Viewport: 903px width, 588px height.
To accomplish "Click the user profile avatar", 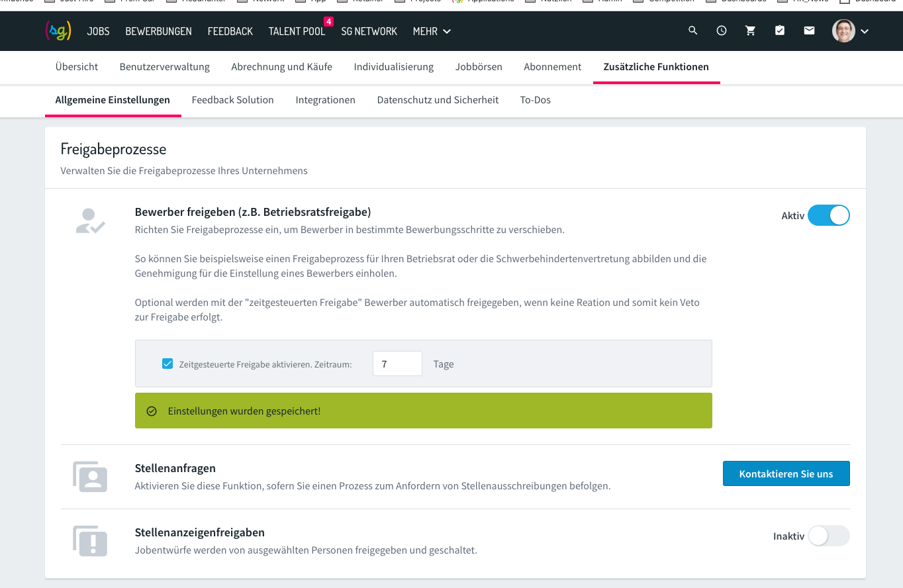I will pos(843,30).
